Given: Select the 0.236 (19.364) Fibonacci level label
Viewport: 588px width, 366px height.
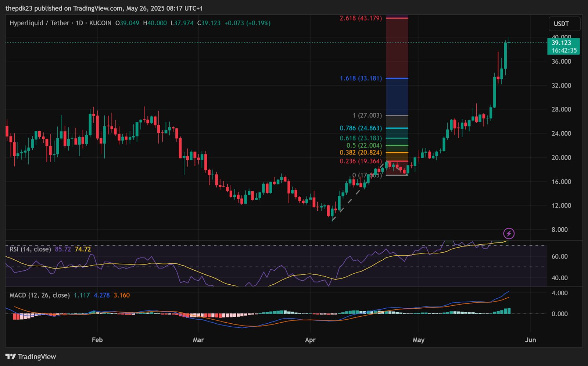Looking at the screenshot, I should click(x=361, y=161).
